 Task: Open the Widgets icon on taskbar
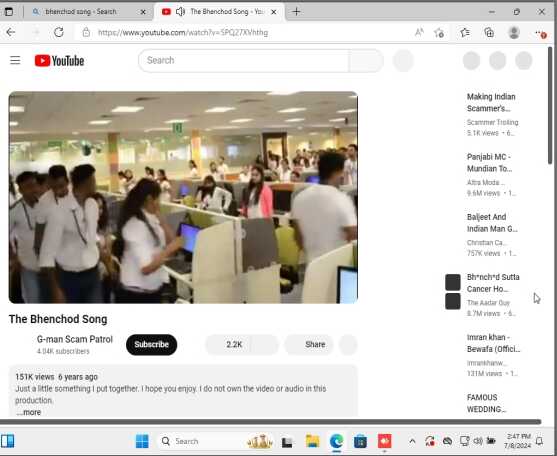click(x=7, y=441)
